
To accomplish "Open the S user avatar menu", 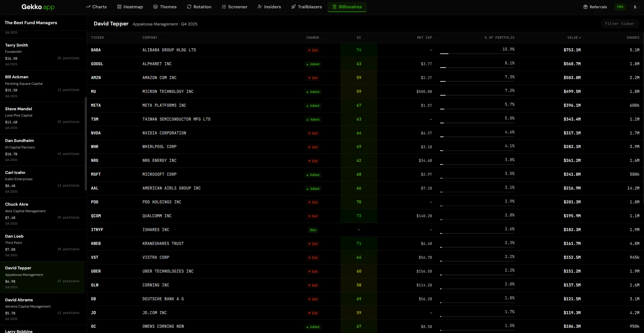I will [635, 7].
